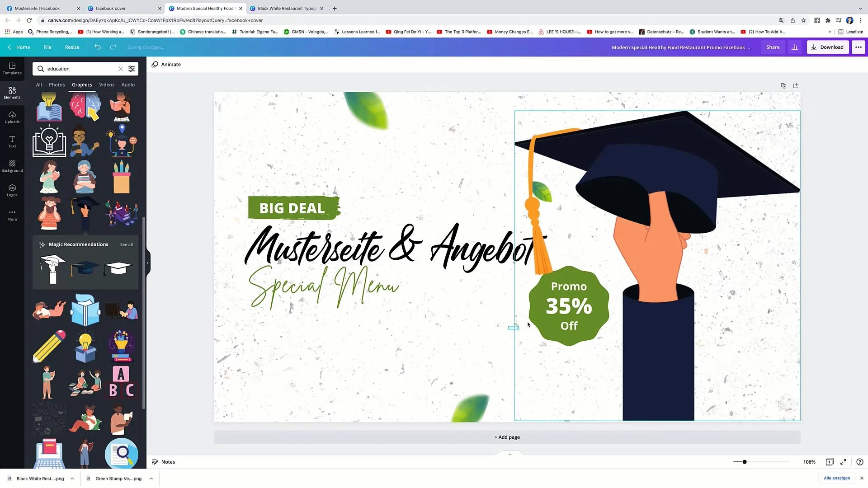Select the BIG DEAL label on canvas
The image size is (868, 488).
coord(294,208)
